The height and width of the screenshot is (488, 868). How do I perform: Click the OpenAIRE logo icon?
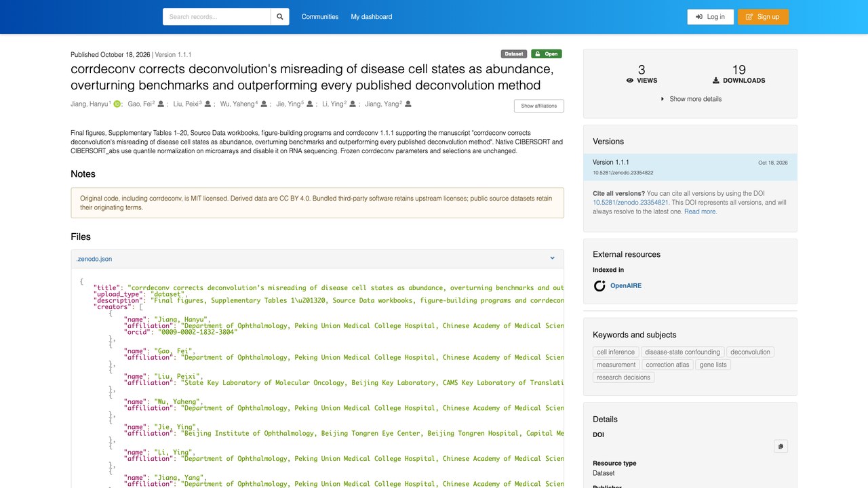599,286
